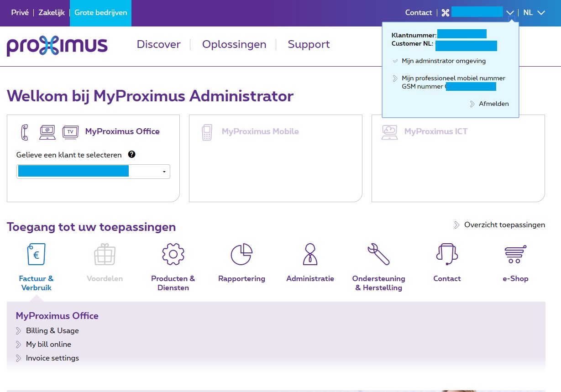561x392 pixels.
Task: Click Afmelden to log out
Action: coord(494,104)
